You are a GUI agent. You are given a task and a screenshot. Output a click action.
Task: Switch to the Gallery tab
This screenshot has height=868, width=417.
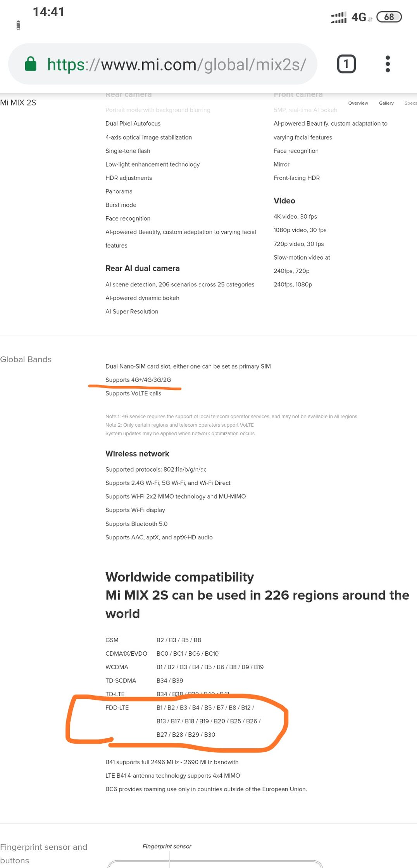tap(386, 103)
